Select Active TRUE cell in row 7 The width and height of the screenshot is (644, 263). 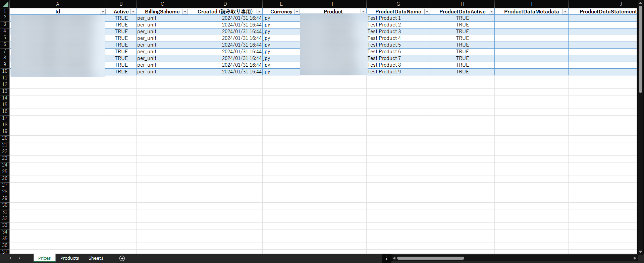point(121,52)
